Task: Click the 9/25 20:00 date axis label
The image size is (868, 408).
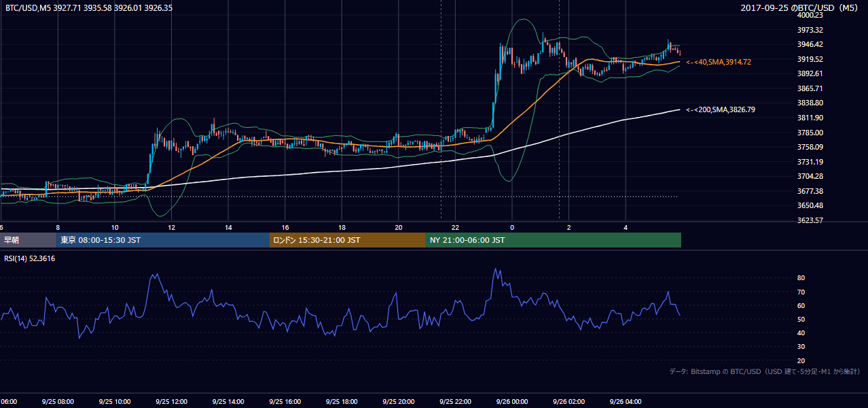Action: [x=398, y=402]
